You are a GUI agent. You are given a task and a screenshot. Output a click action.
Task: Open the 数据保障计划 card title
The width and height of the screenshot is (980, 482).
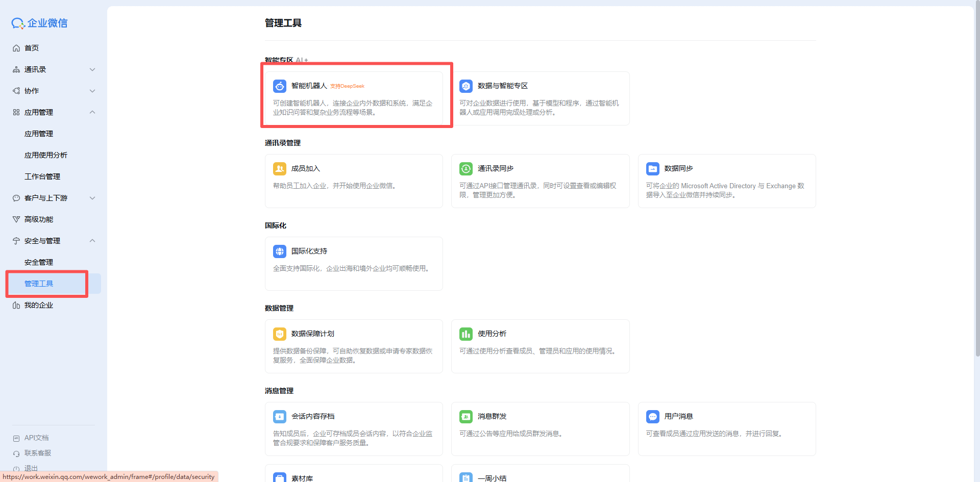pyautogui.click(x=313, y=334)
